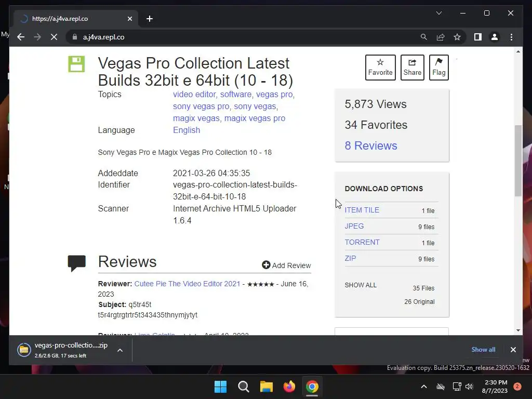Flag this item
Screen dimensions: 532x399
(438, 67)
